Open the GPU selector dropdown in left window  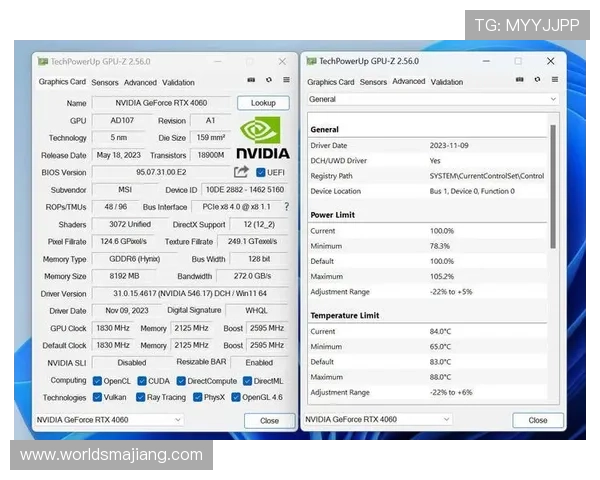click(177, 420)
